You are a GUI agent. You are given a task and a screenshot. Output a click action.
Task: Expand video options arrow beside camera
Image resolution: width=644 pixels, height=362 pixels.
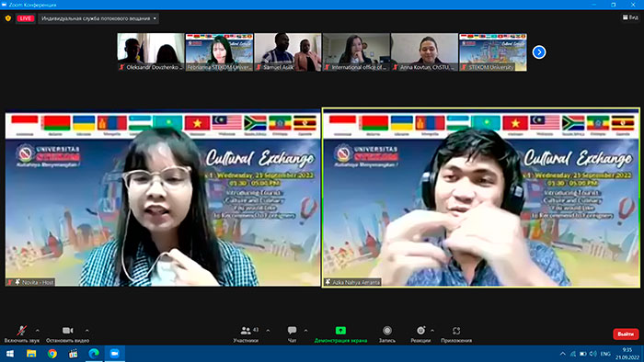point(87,331)
